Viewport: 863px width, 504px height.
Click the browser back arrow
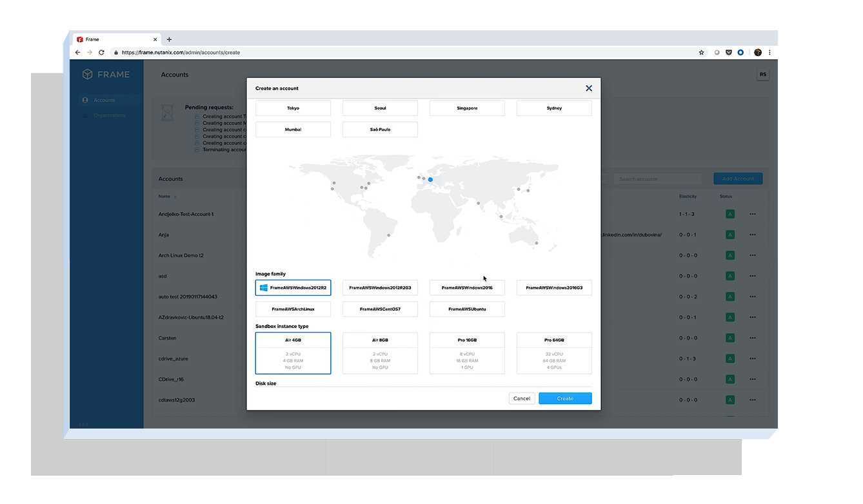[78, 52]
